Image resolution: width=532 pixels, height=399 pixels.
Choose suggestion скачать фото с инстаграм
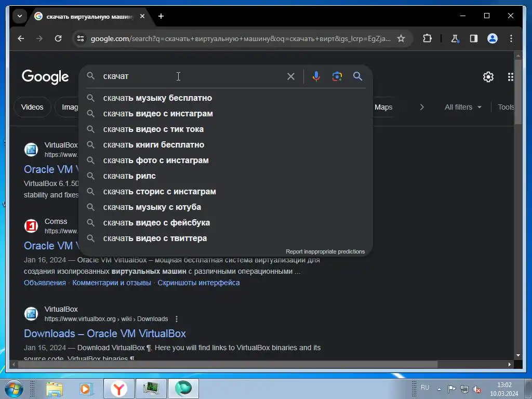point(225,161)
